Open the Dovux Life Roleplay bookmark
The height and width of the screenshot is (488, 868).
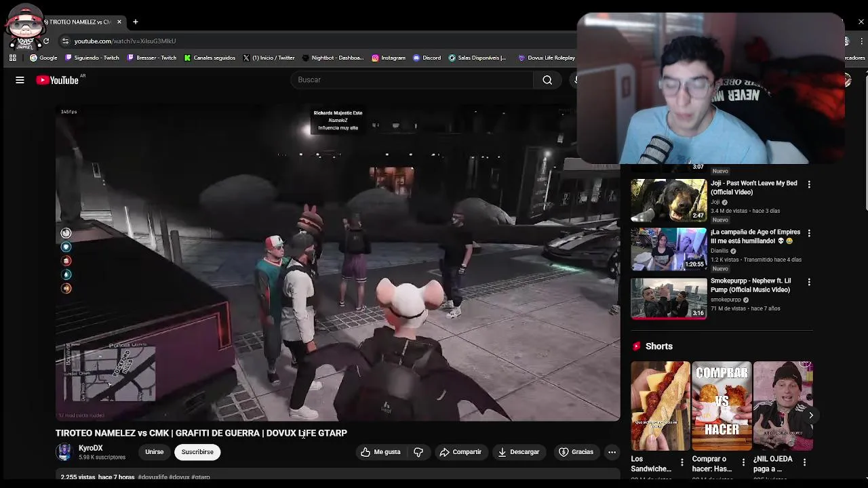(x=547, y=58)
